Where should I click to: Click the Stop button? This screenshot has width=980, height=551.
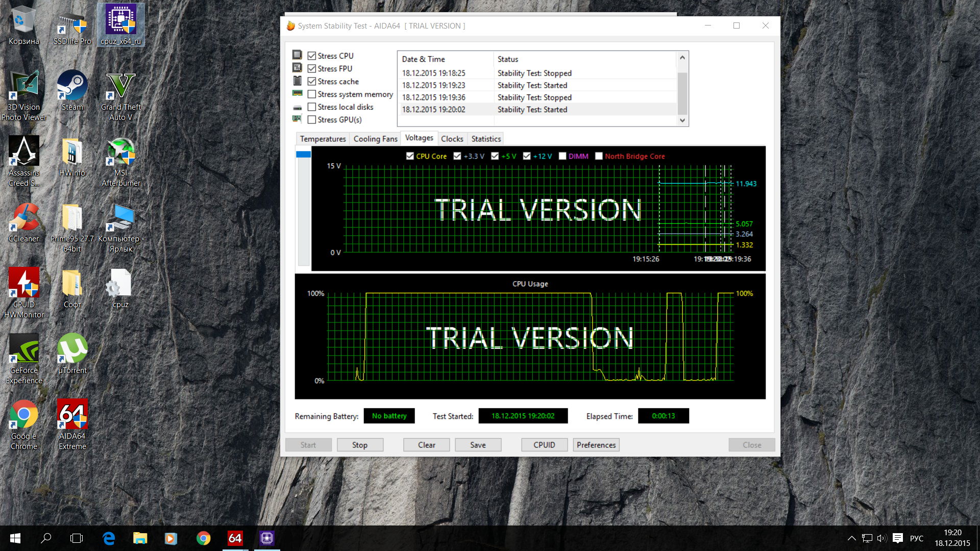pos(360,445)
